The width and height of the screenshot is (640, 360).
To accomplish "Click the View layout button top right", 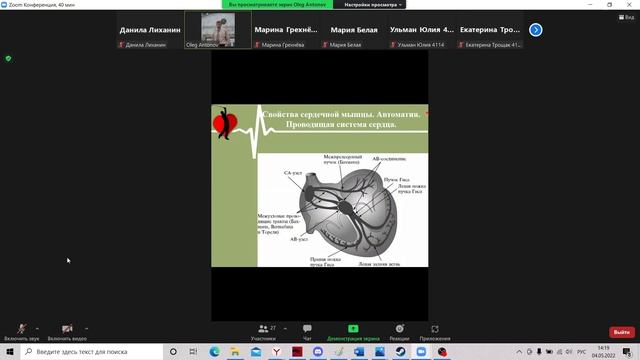I will tap(627, 17).
